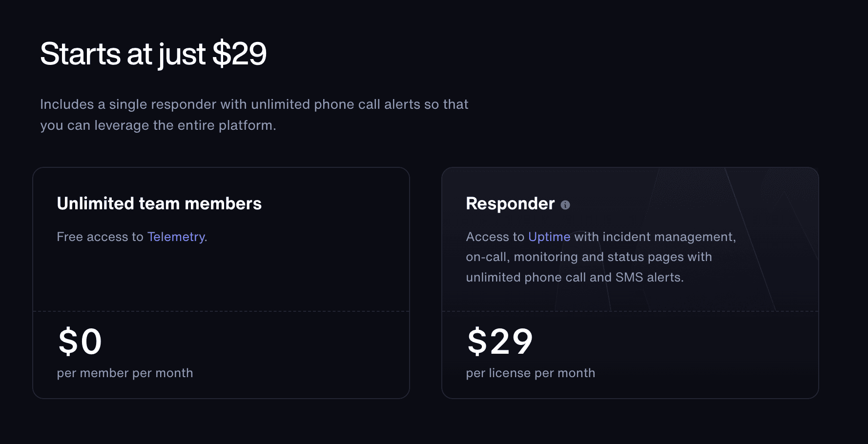Click dashed divider above the large $29 price
This screenshot has width=868, height=444.
pos(630,311)
